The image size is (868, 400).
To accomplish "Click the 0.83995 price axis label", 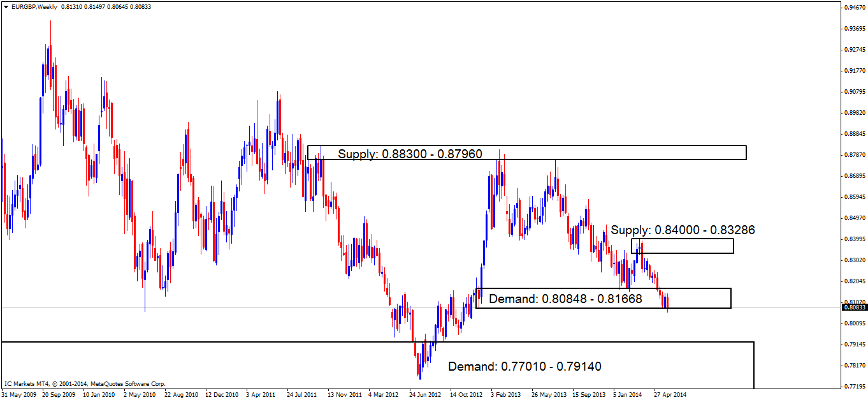I will click(x=853, y=239).
